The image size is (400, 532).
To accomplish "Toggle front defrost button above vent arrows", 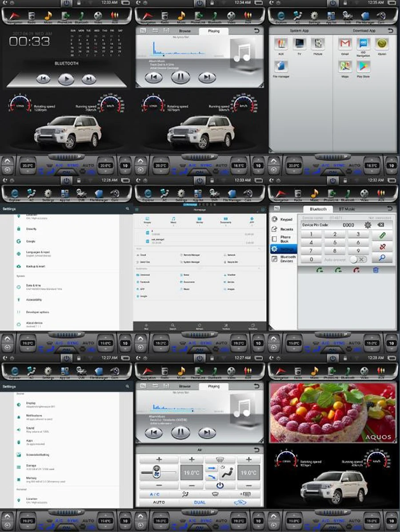I will click(x=220, y=460).
